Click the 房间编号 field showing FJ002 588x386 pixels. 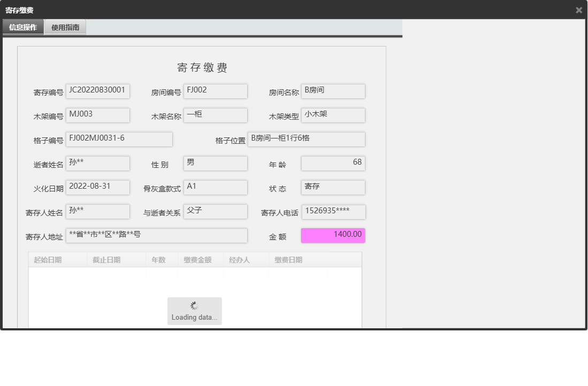215,91
